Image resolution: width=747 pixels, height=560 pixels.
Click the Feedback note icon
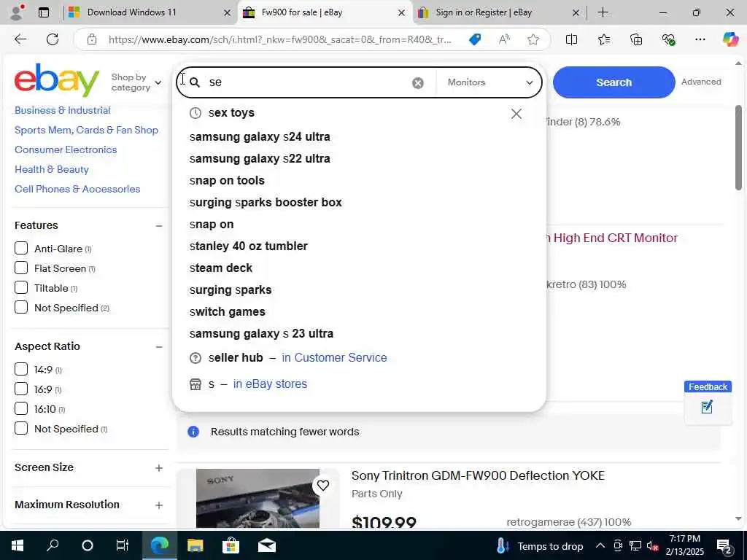click(707, 407)
